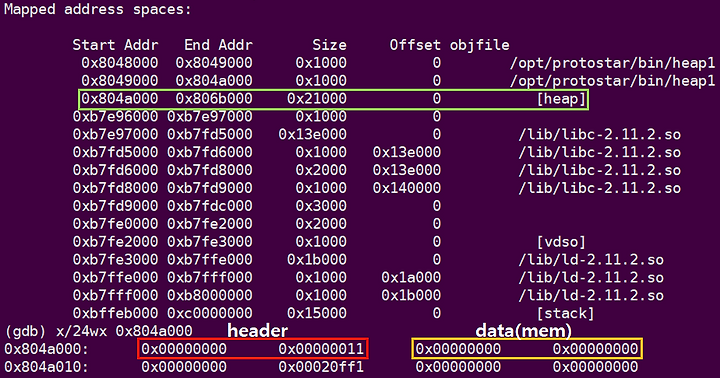Select the top chunk size word 0x00020ff1
Viewport: 720px width, 378px height.
[321, 367]
